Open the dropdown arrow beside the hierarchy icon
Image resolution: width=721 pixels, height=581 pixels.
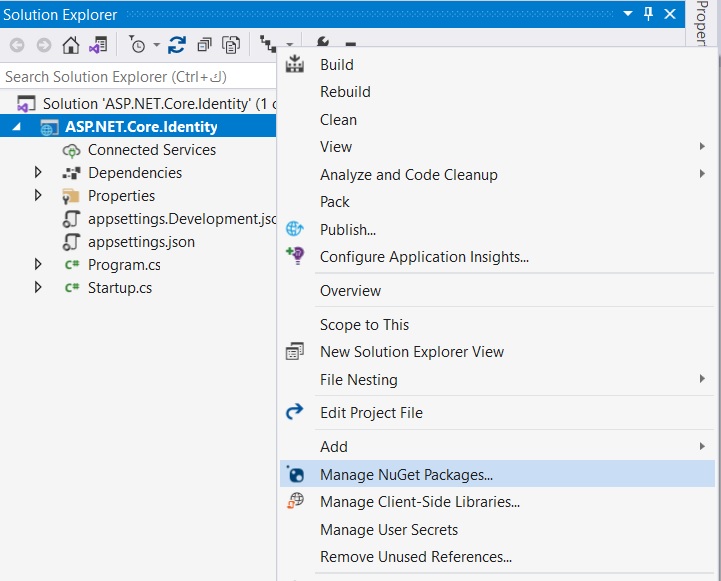coord(289,45)
